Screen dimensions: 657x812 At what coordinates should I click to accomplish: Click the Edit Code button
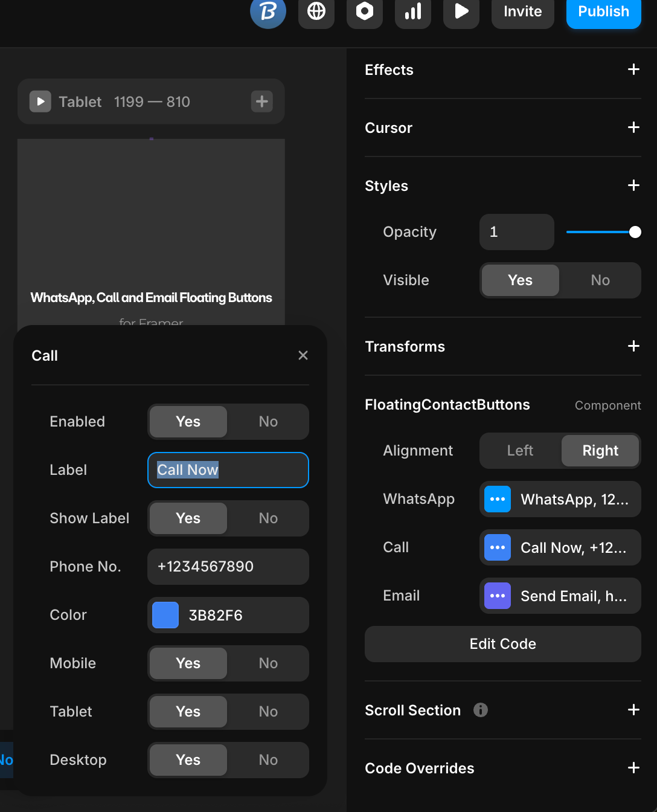[x=502, y=644]
